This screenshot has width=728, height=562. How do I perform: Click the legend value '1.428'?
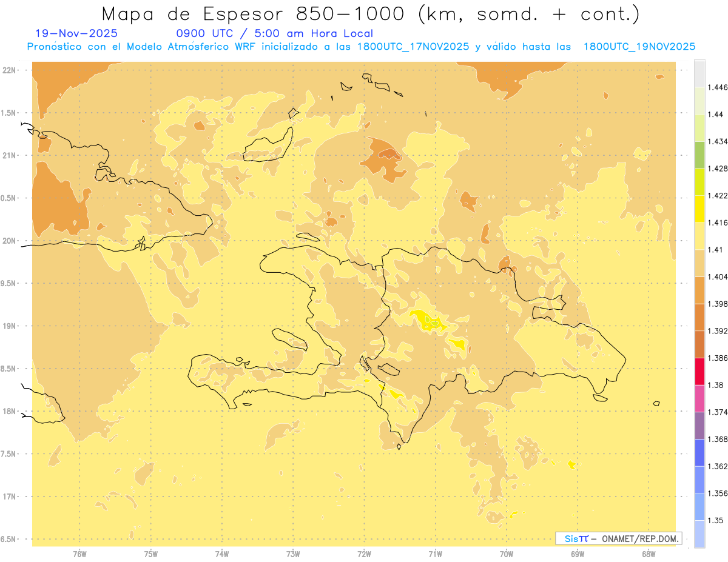(718, 169)
